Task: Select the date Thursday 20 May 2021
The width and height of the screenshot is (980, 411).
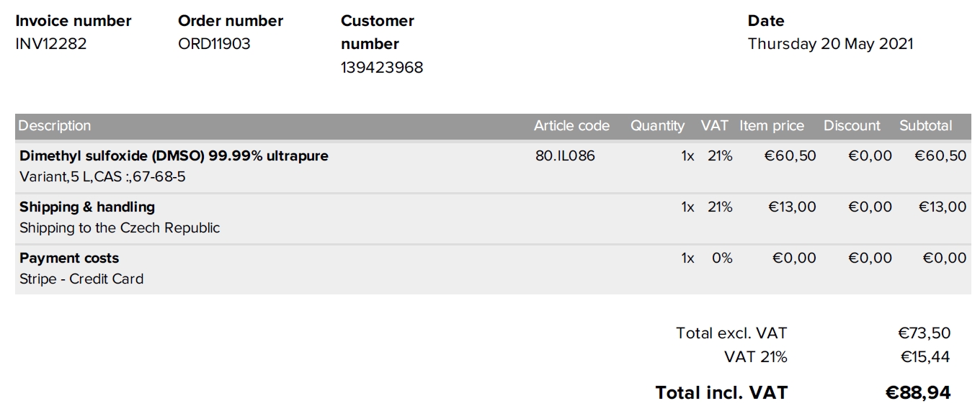Action: pyautogui.click(x=830, y=44)
